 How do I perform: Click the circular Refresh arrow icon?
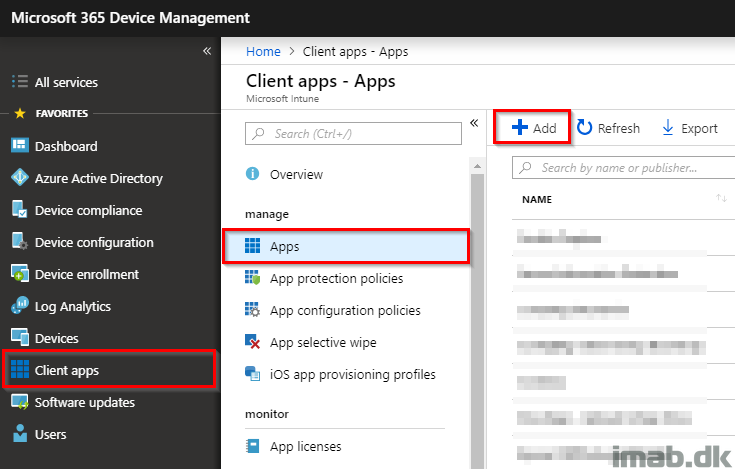point(584,127)
